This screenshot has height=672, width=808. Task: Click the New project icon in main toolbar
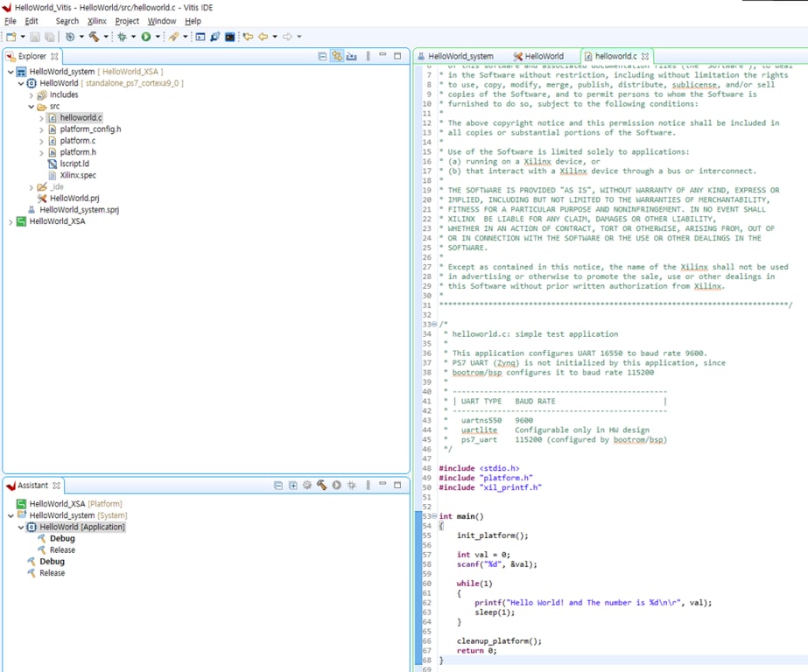11,37
